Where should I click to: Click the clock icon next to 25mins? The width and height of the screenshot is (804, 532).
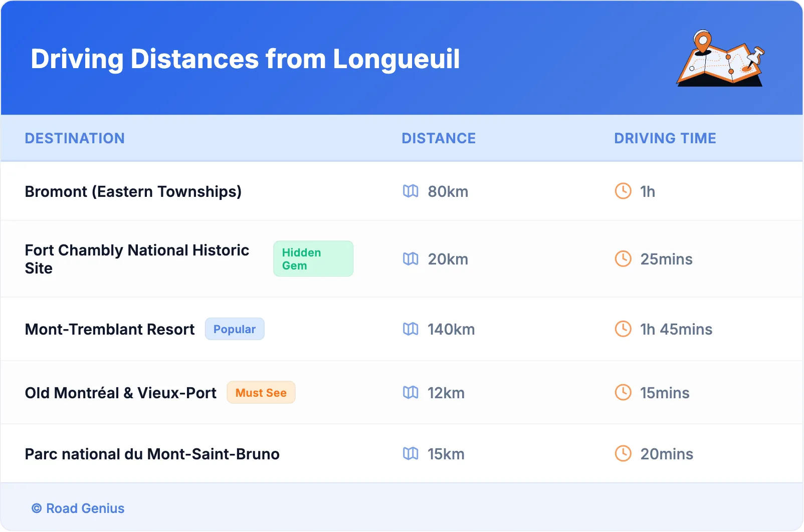point(623,258)
